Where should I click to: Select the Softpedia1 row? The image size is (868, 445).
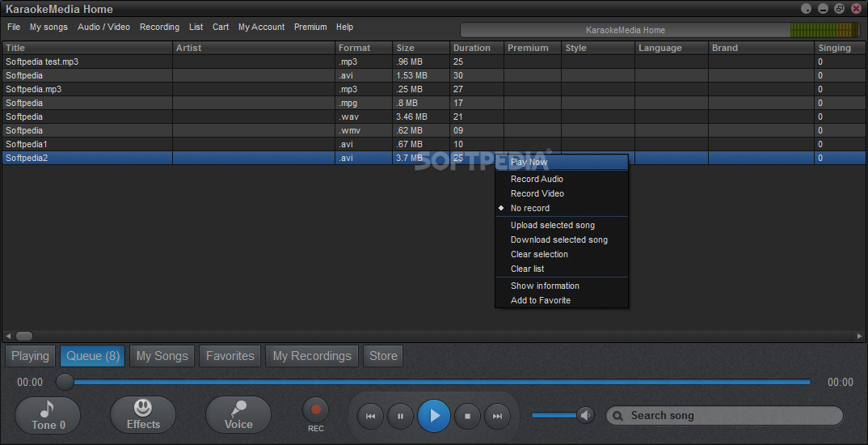pos(434,144)
